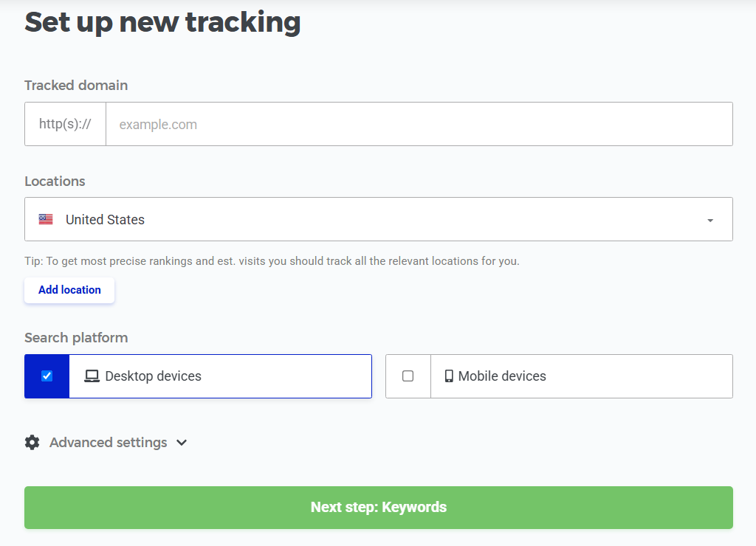Click the Tracked domain label
Image resolution: width=756 pixels, height=546 pixels.
tap(76, 86)
